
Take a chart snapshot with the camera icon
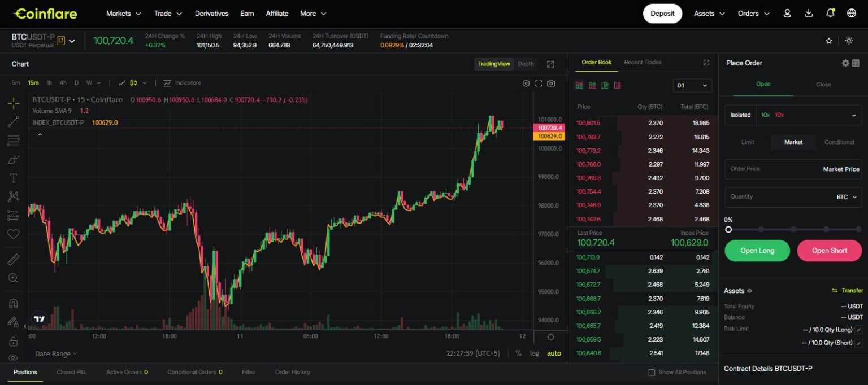[552, 83]
